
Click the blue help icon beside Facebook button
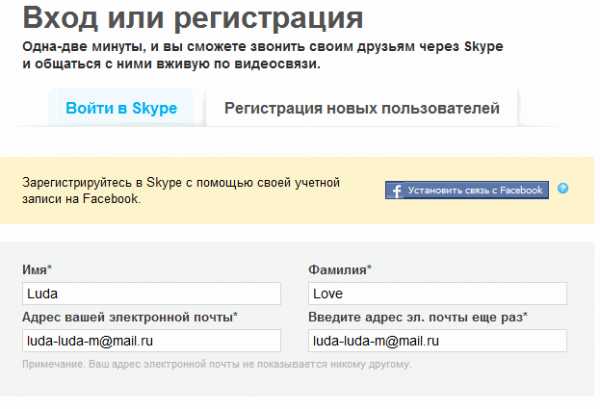[563, 188]
